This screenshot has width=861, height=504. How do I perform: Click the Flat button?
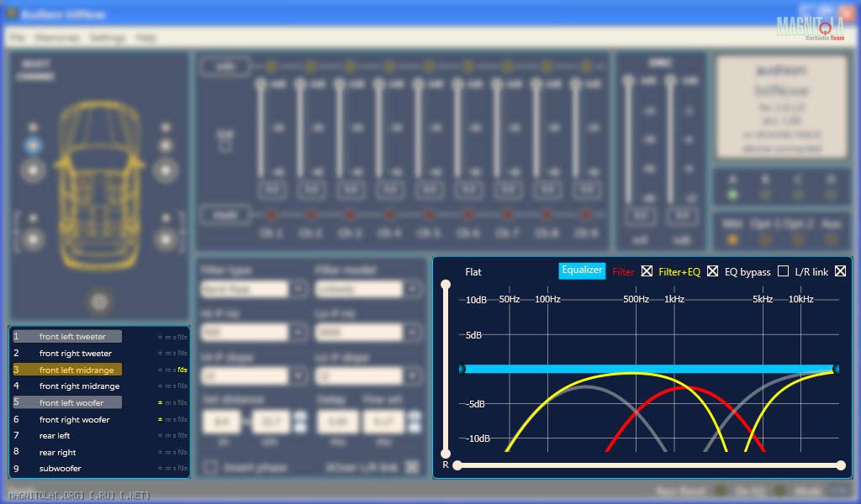point(473,271)
